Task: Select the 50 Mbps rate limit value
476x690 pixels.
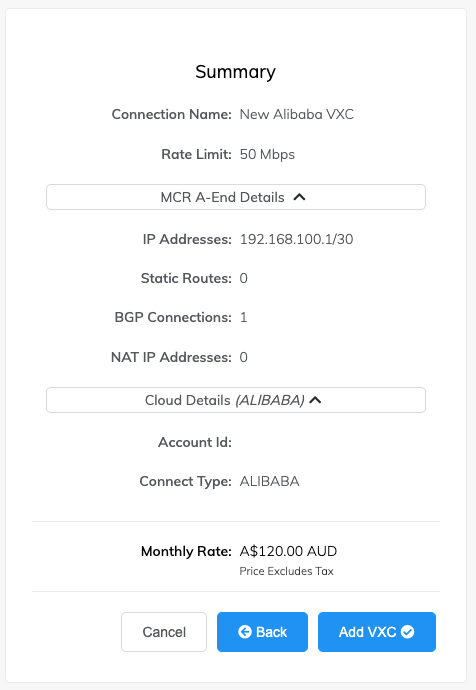Action: click(x=267, y=154)
